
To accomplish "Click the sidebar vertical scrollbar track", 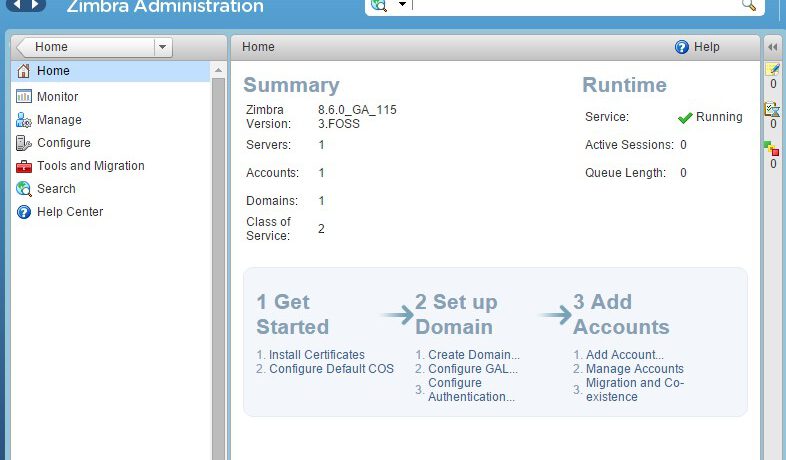I will [x=218, y=268].
